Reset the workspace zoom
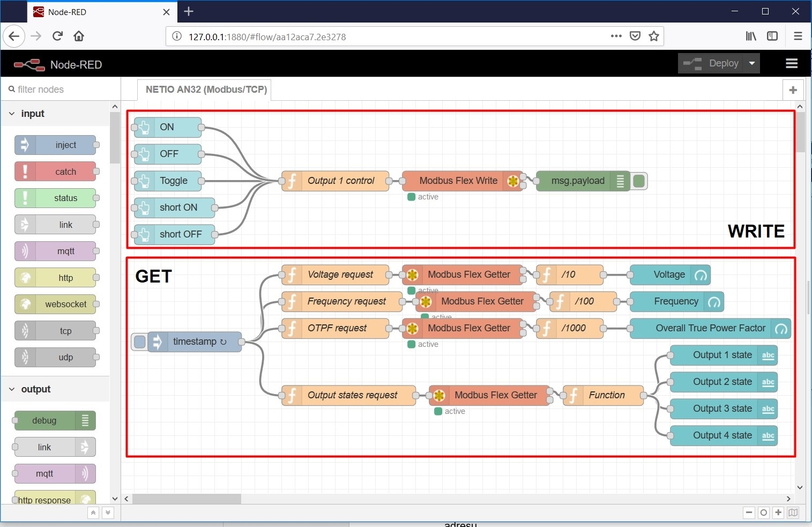Viewport: 812px width, 527px height. click(764, 513)
